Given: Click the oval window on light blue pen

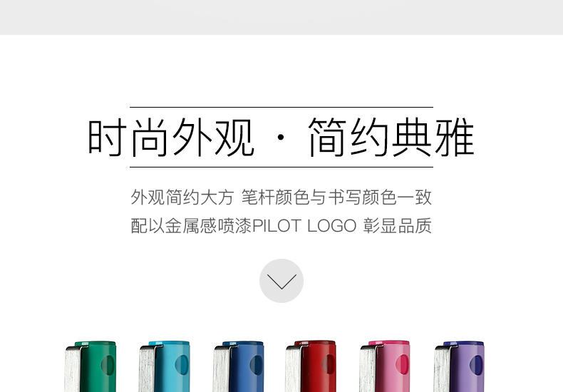Looking at the screenshot, I should coord(182,364).
